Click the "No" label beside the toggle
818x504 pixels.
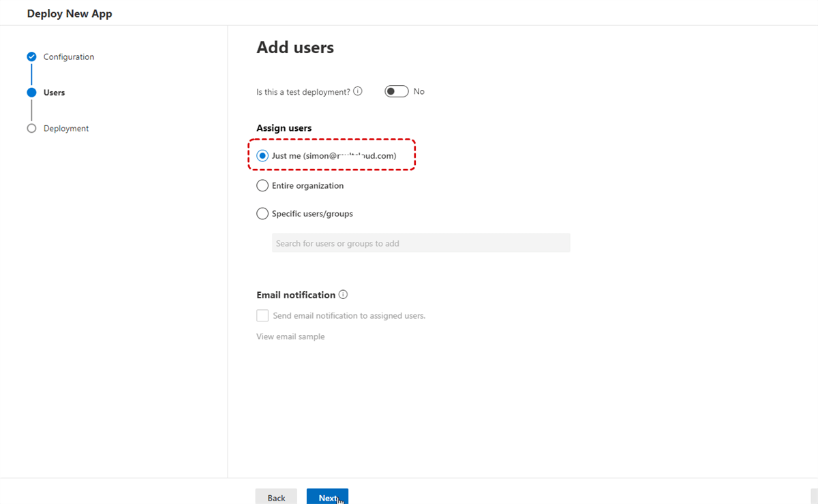pyautogui.click(x=419, y=91)
